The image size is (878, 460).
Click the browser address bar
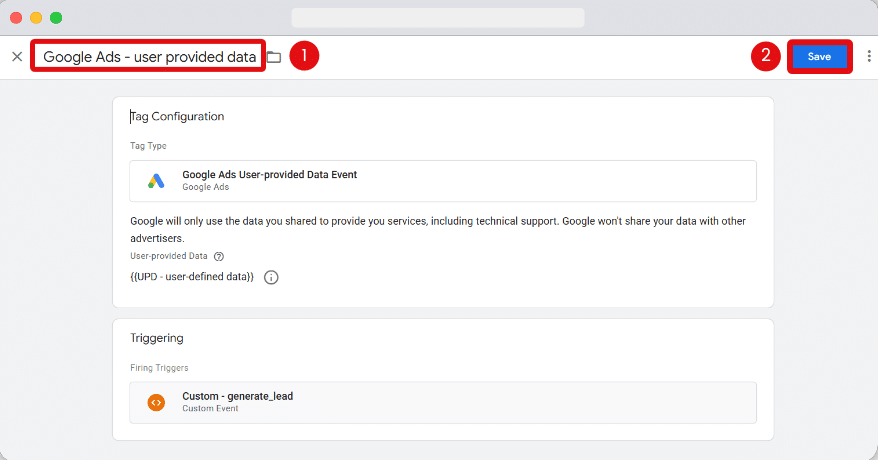point(438,17)
